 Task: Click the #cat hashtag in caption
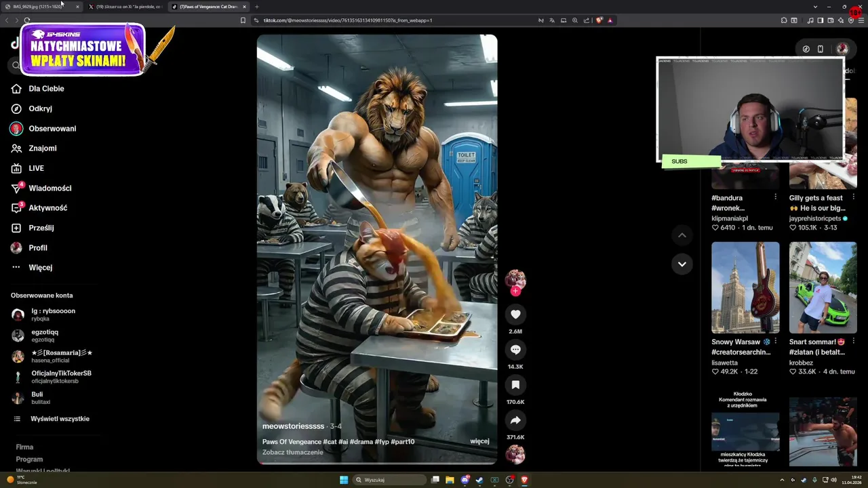[330, 442]
